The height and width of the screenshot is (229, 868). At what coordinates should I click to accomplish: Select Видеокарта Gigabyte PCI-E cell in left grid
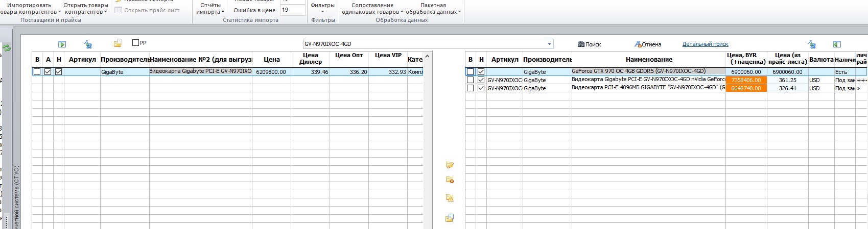coord(200,72)
